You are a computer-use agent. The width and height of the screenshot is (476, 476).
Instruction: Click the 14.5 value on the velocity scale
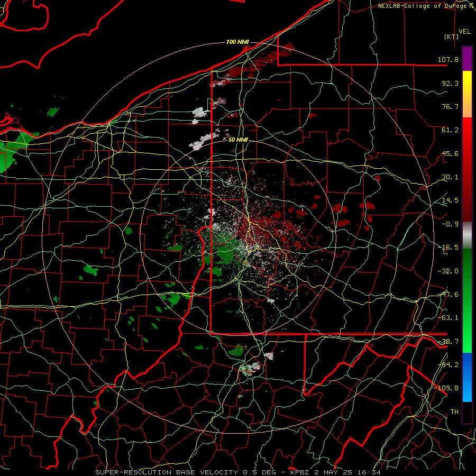450,200
